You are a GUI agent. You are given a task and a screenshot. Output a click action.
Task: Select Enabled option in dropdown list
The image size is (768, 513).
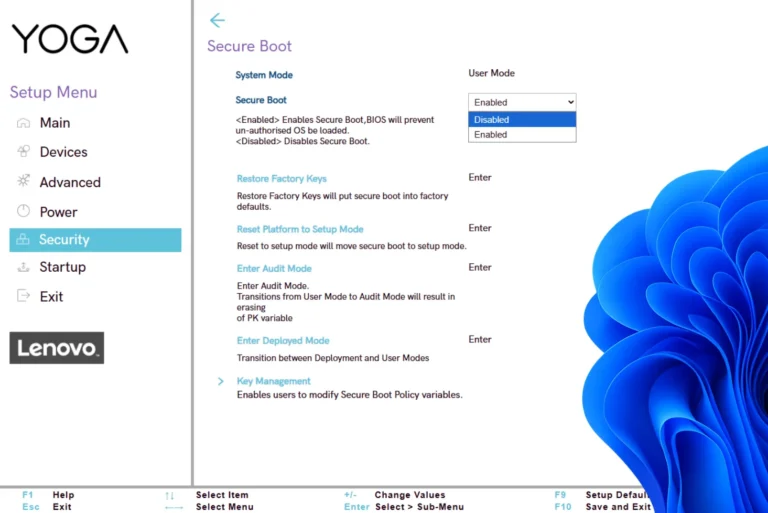[x=522, y=134]
